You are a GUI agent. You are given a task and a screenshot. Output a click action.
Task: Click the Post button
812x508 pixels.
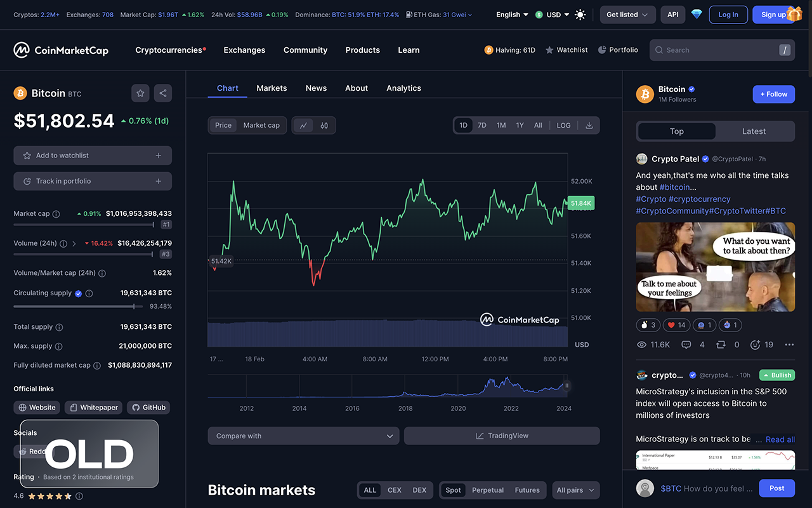[x=777, y=488]
